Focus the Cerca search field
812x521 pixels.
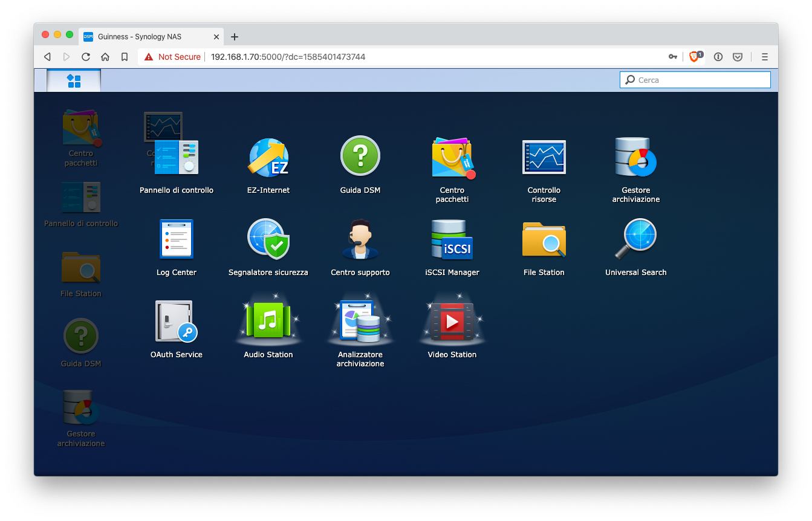(x=695, y=80)
